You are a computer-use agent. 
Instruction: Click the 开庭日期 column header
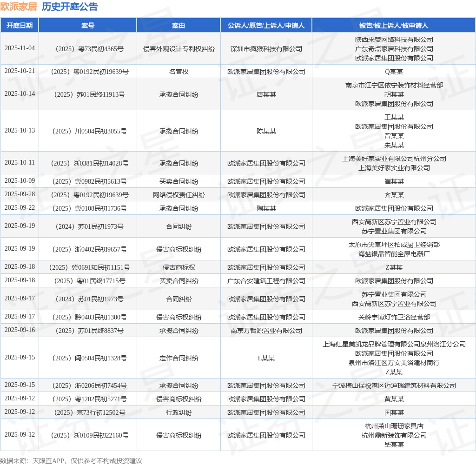click(x=20, y=26)
